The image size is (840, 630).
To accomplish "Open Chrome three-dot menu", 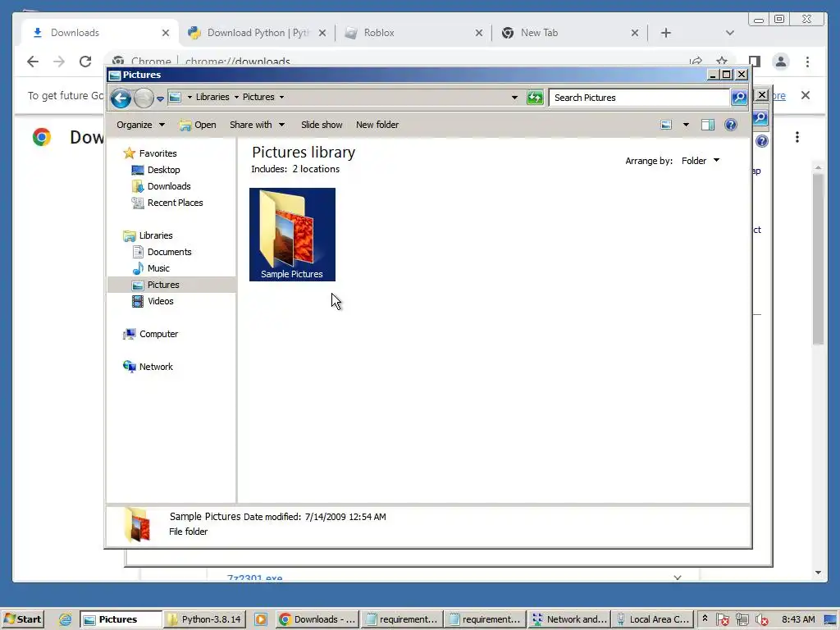I will [807, 62].
